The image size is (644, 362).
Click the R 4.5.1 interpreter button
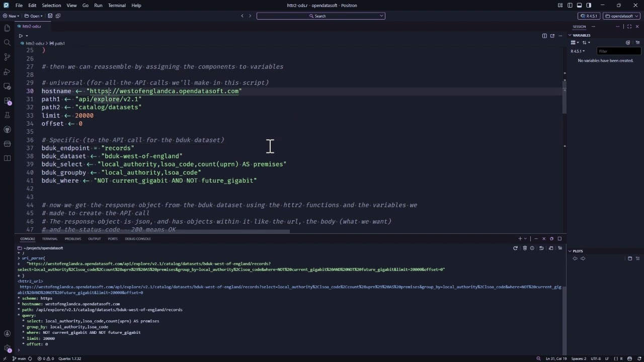click(x=589, y=16)
